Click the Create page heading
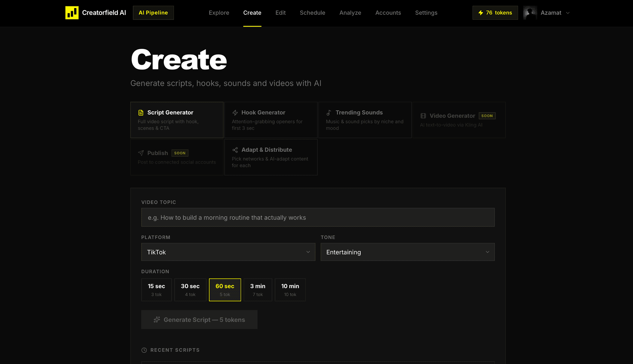The image size is (633, 364). click(x=179, y=60)
